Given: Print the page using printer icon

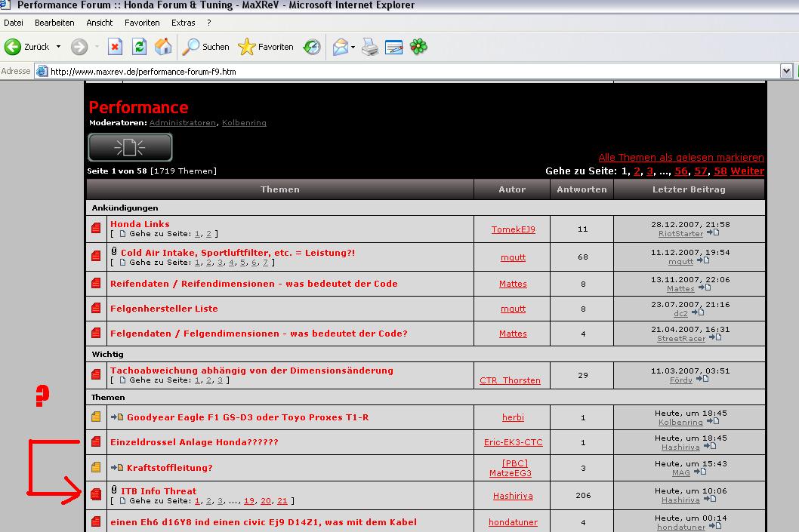Looking at the screenshot, I should click(x=370, y=47).
